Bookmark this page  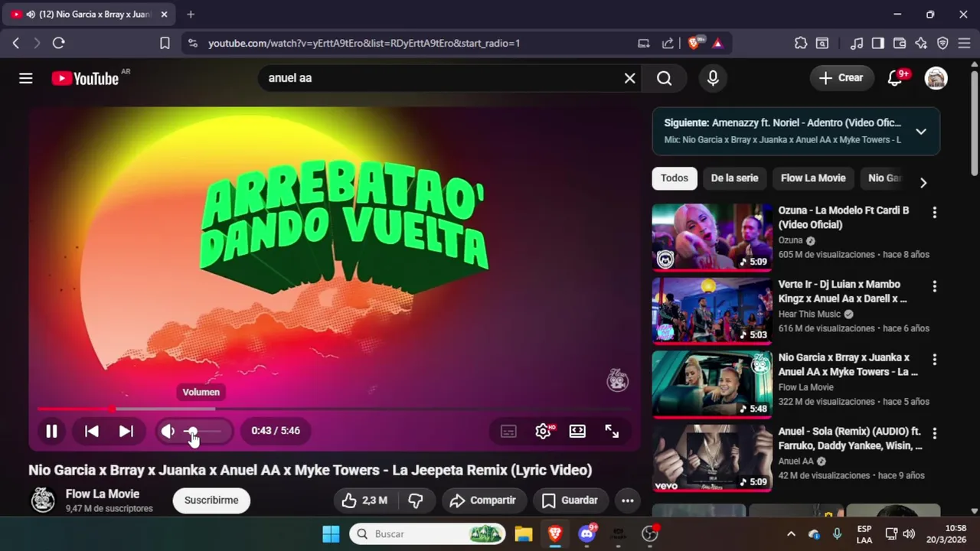[165, 44]
